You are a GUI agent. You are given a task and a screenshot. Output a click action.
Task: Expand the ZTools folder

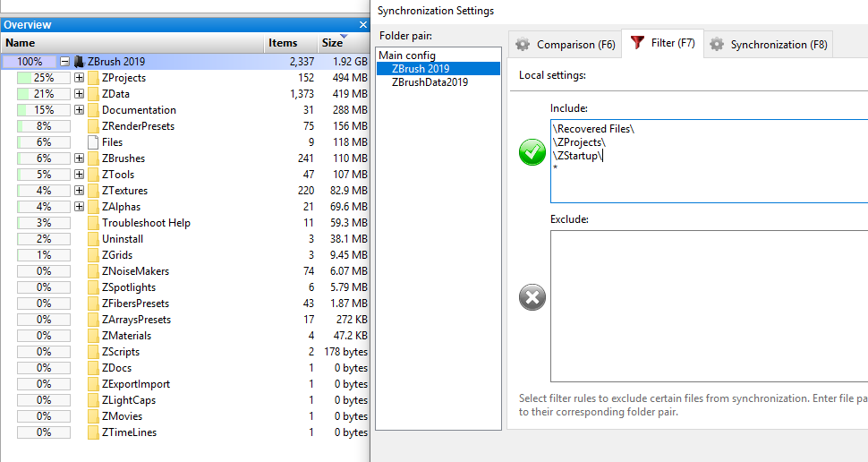pyautogui.click(x=79, y=174)
